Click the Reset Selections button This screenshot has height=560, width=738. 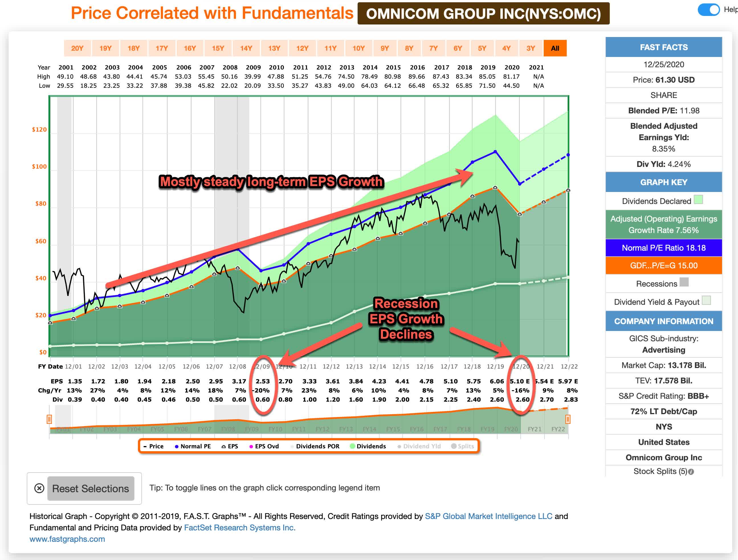[x=91, y=489]
